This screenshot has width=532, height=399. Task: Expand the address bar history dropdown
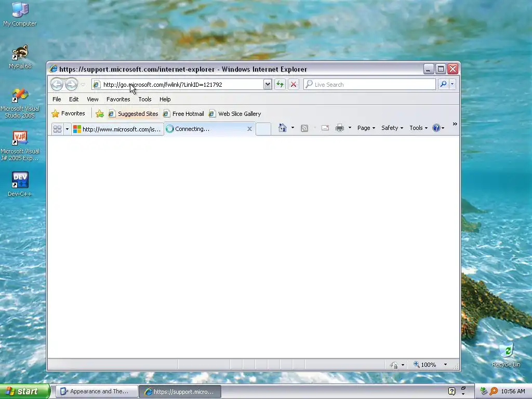tap(268, 85)
